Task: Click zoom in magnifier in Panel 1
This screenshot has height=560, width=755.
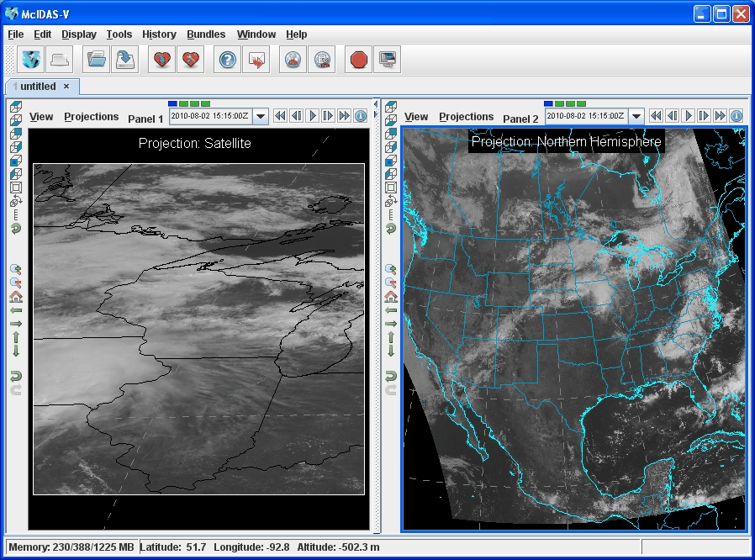Action: (16, 269)
